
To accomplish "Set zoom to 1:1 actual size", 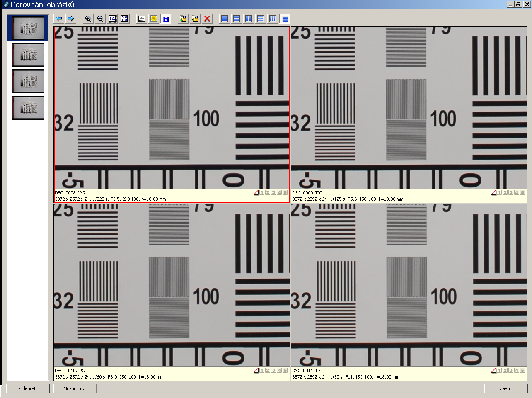I will click(112, 19).
